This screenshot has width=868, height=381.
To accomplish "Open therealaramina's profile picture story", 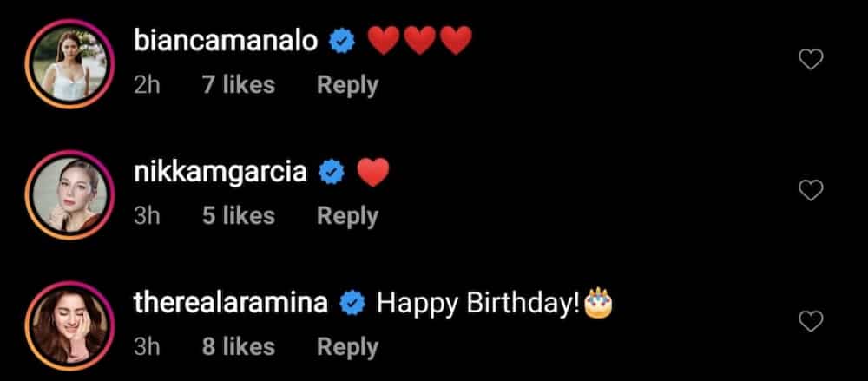I will click(x=69, y=325).
